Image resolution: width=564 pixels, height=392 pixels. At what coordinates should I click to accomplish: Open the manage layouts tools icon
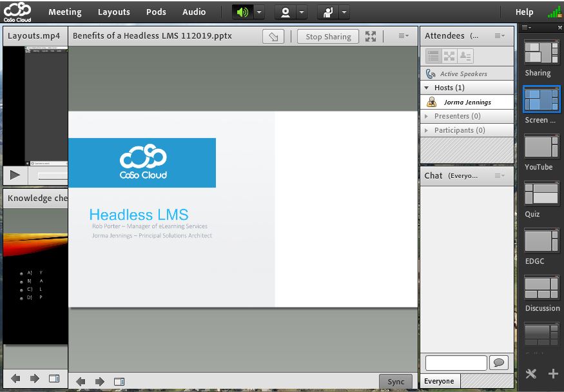pyautogui.click(x=531, y=374)
